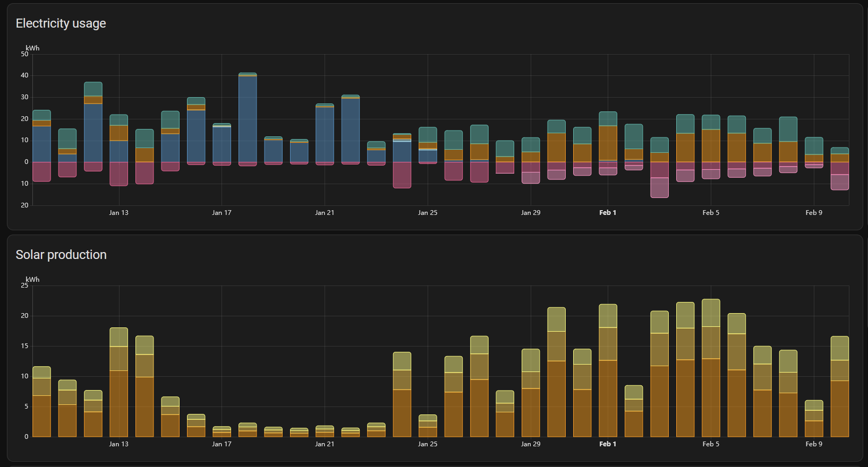Click bold Feb 1 label under Electricity usage
This screenshot has width=868, height=467.
[608, 213]
